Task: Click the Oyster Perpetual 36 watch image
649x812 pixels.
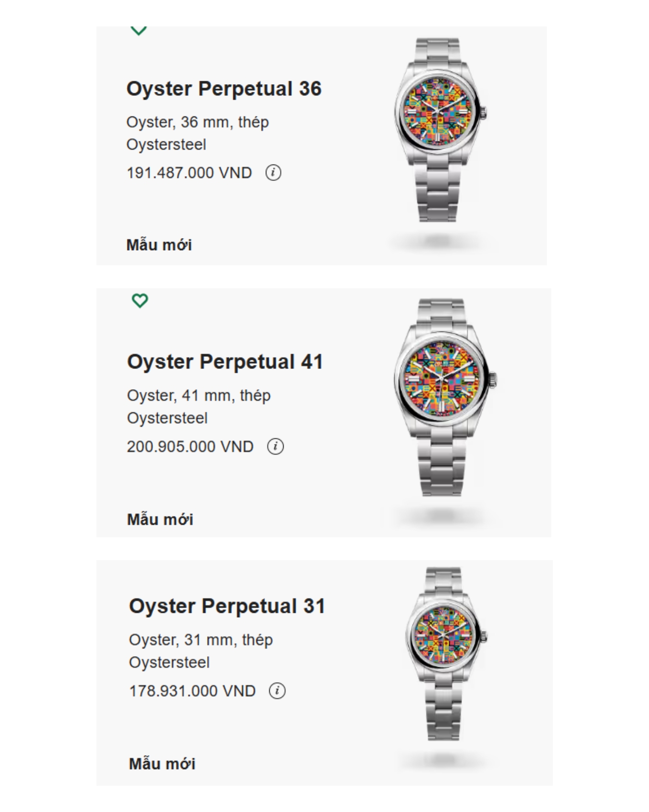Action: pos(438,130)
